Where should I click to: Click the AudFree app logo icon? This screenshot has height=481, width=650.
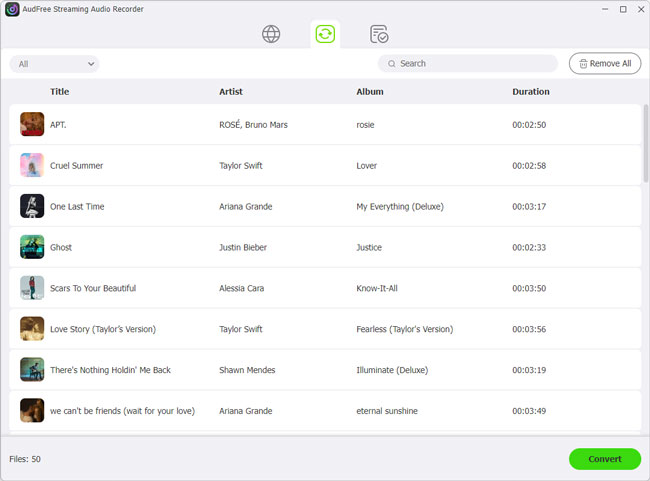tap(12, 9)
